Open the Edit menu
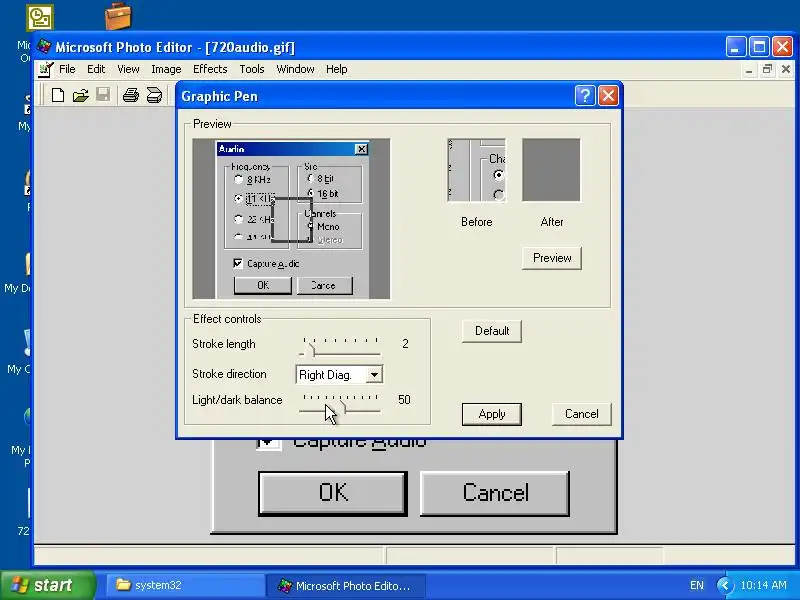Screen dimensions: 800x600 96,69
